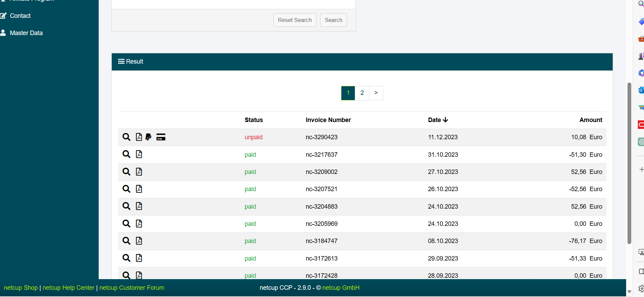View details of invoice nc-3207521
The height and width of the screenshot is (297, 644).
click(127, 189)
